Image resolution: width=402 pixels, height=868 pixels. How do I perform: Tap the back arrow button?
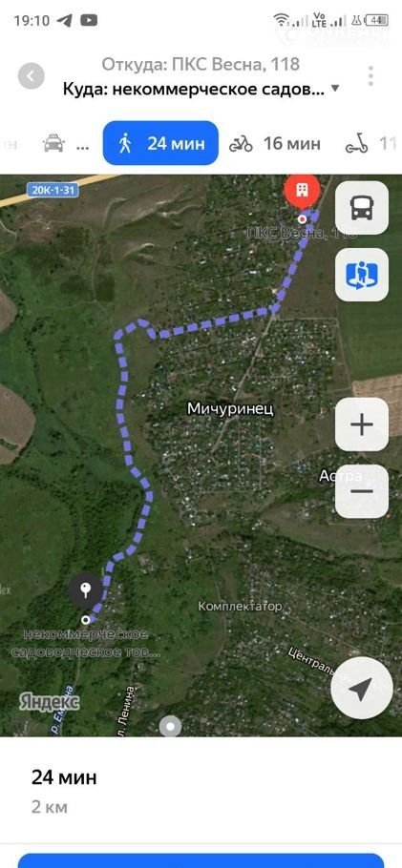point(32,76)
